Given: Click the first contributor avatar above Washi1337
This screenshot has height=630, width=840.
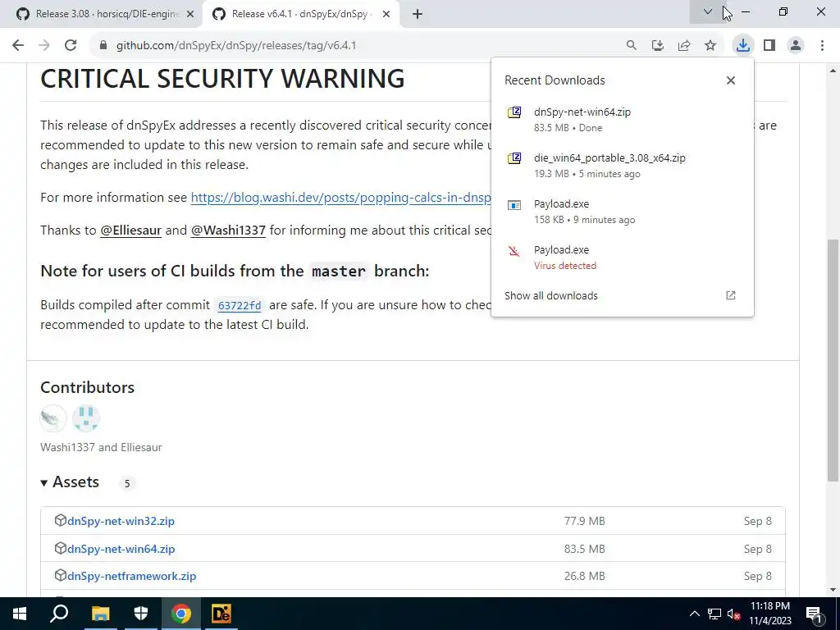Looking at the screenshot, I should click(x=53, y=418).
